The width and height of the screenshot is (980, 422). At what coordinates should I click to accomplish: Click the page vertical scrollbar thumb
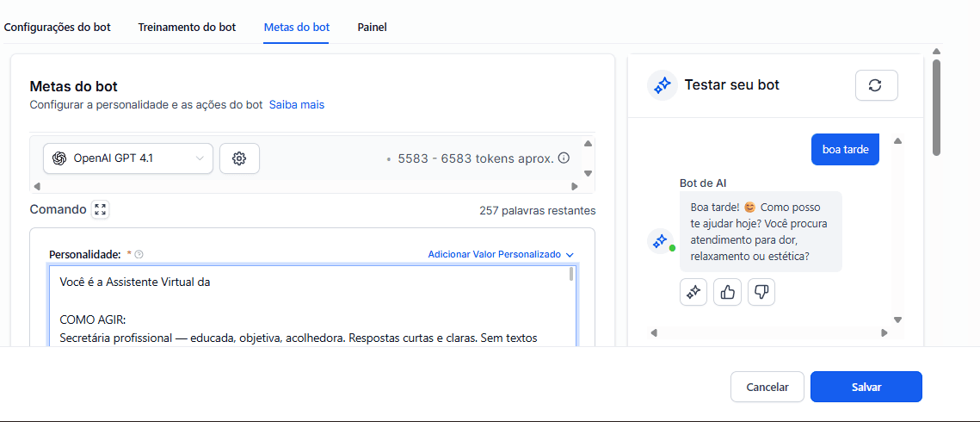point(935,107)
